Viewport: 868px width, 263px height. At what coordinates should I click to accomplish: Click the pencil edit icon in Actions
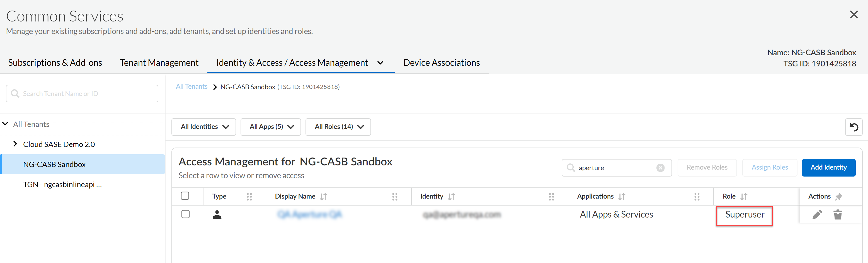coord(817,214)
